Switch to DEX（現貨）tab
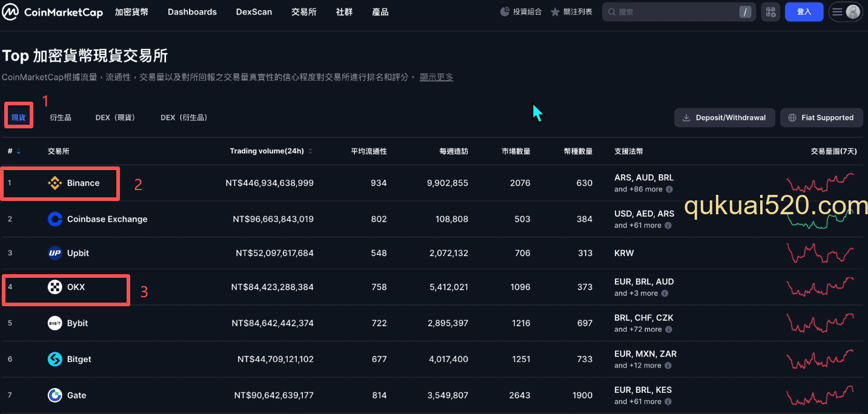Screen dimensions: 868x414 click(x=115, y=117)
